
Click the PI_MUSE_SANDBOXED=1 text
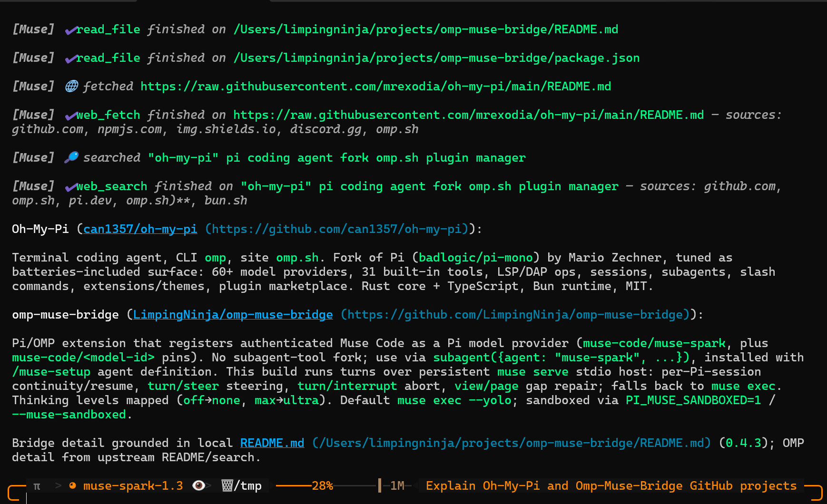click(x=693, y=400)
